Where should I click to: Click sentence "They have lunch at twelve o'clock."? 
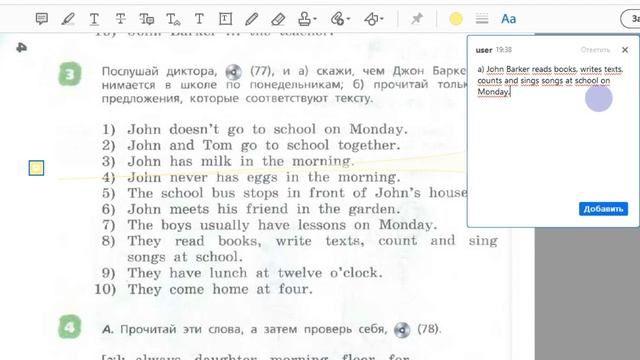255,273
